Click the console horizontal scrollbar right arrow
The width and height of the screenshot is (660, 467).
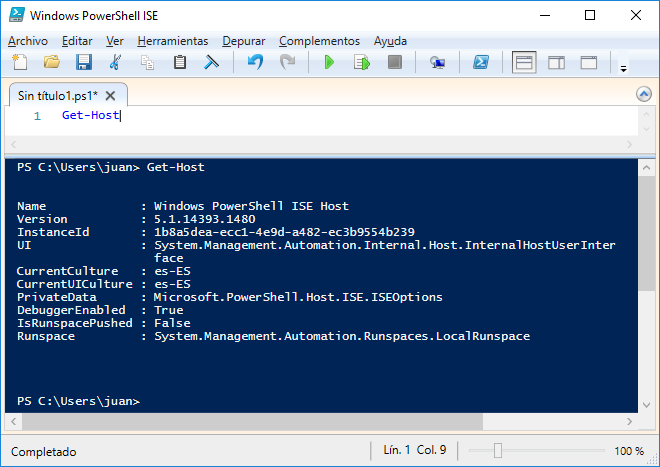point(629,422)
